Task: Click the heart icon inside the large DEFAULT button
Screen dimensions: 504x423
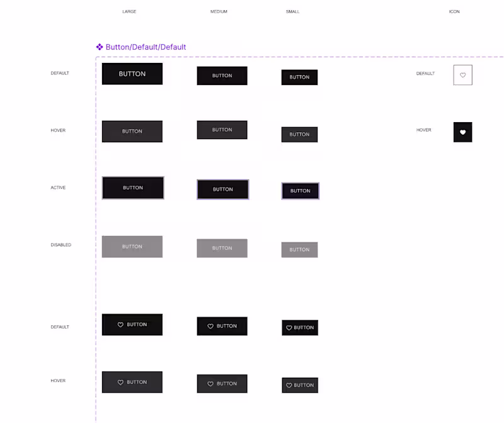Action: pos(120,324)
